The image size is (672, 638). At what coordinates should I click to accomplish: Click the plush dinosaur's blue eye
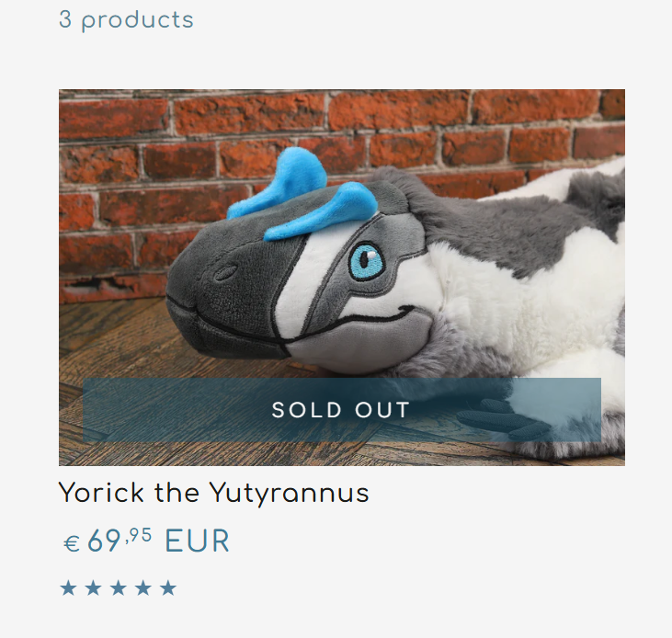pos(367,261)
